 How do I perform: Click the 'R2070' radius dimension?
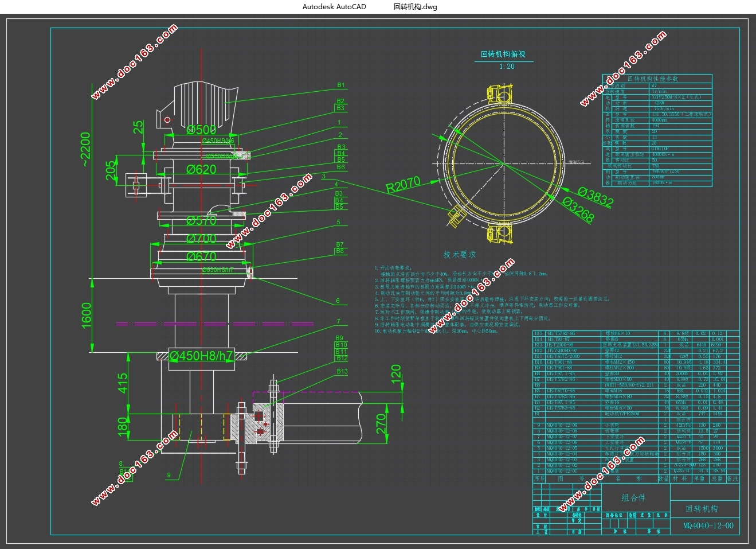coord(403,185)
